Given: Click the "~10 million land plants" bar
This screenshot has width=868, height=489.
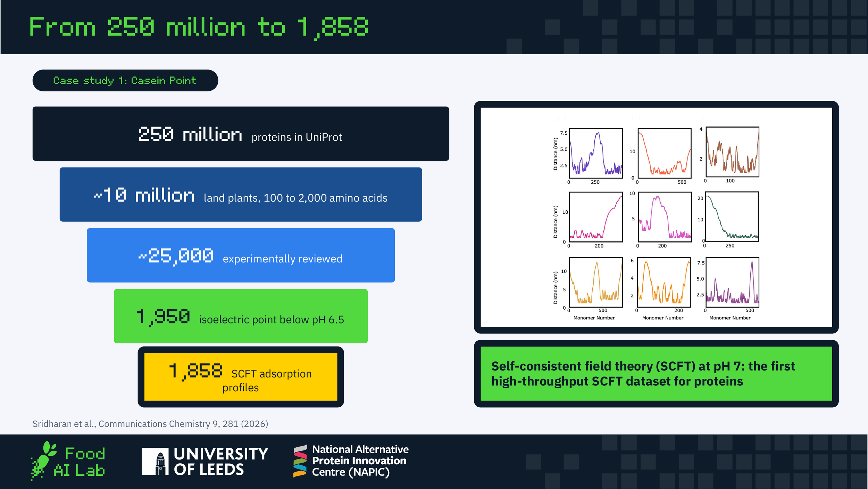Looking at the screenshot, I should 241,194.
